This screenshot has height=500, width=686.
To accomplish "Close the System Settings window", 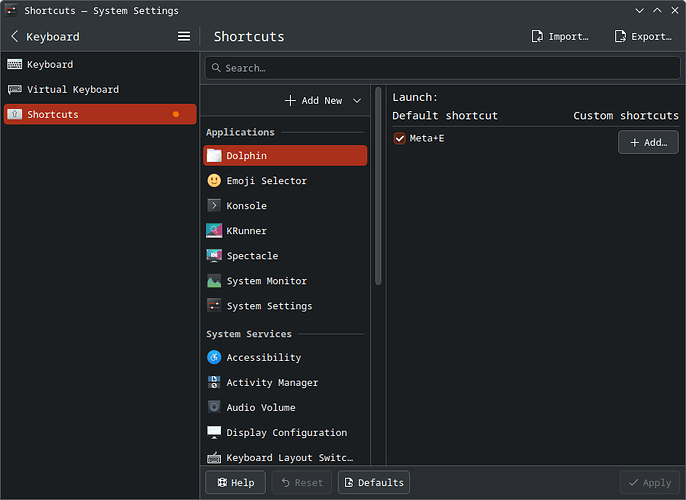I will (675, 10).
